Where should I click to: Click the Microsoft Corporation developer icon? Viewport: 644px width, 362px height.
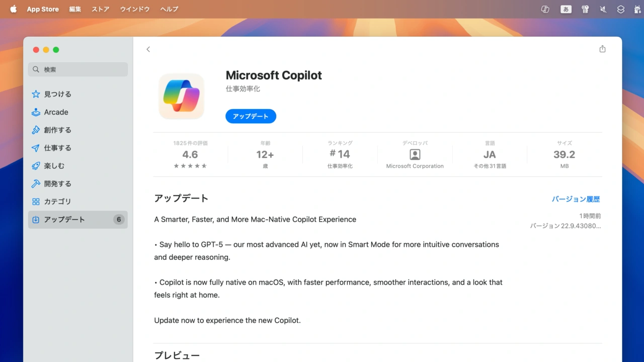click(415, 154)
